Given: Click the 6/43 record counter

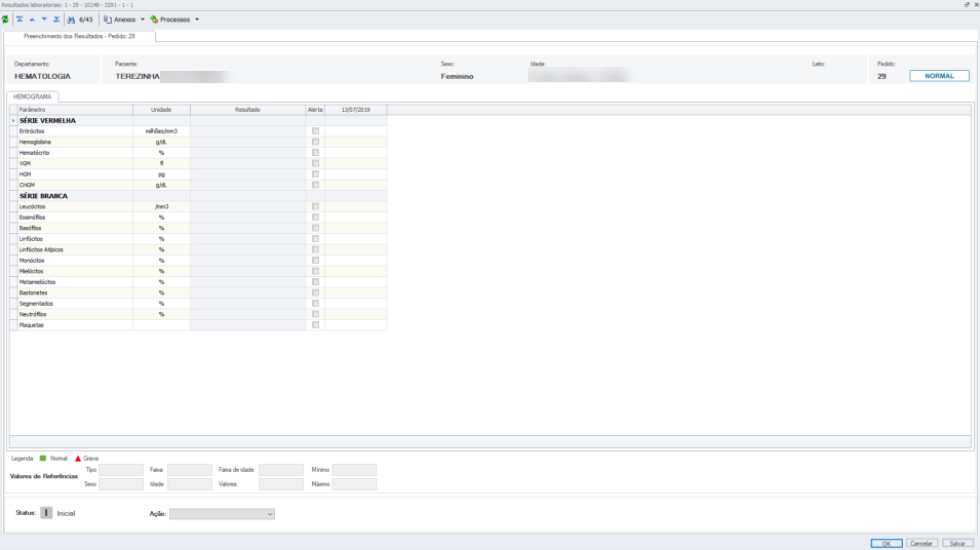Looking at the screenshot, I should pos(86,20).
